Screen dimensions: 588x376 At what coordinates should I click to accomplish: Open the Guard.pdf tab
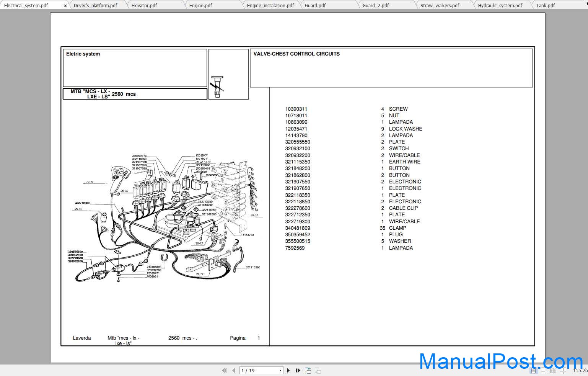[x=315, y=6]
